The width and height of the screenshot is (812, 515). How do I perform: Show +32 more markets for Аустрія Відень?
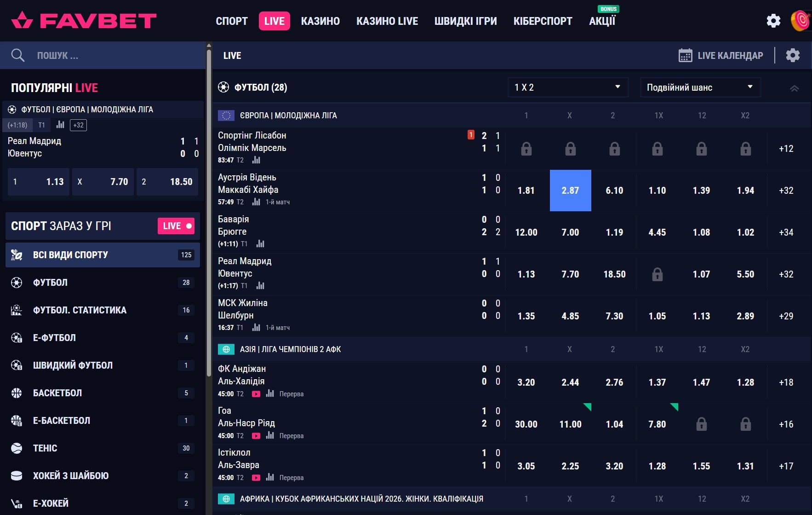(x=786, y=191)
